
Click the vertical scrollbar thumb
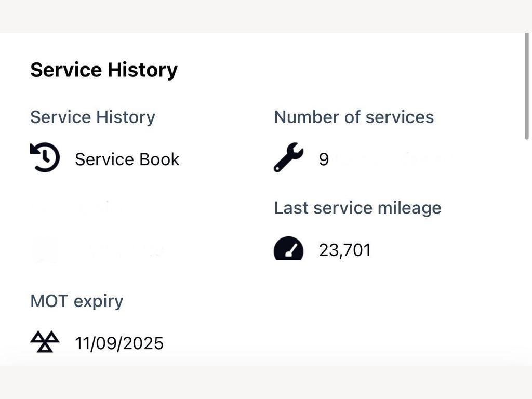click(x=527, y=86)
